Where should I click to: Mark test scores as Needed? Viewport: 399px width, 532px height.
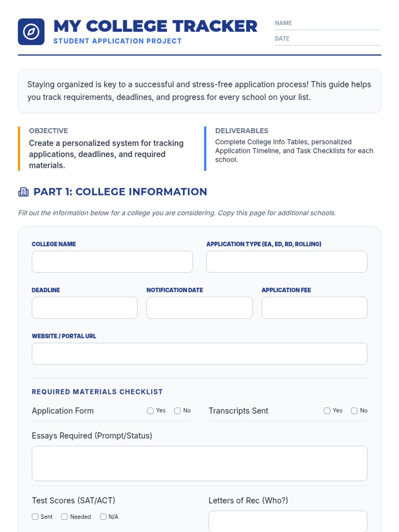(x=65, y=516)
